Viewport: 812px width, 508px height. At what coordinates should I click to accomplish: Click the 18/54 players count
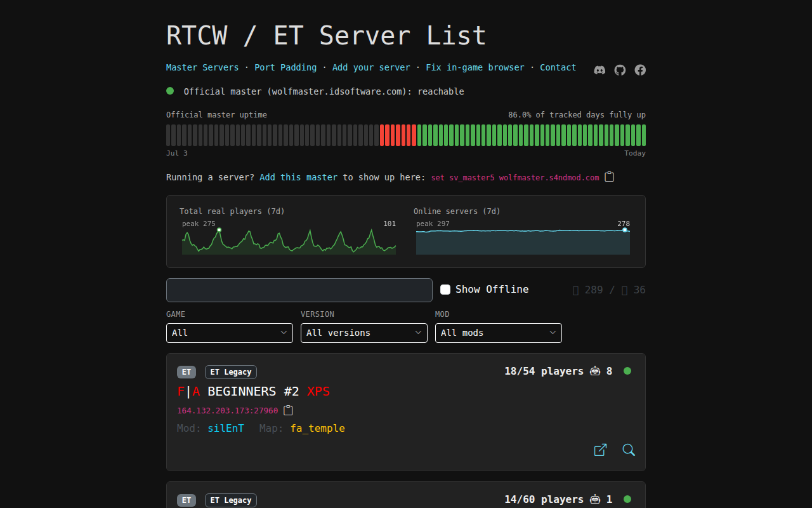click(x=544, y=371)
